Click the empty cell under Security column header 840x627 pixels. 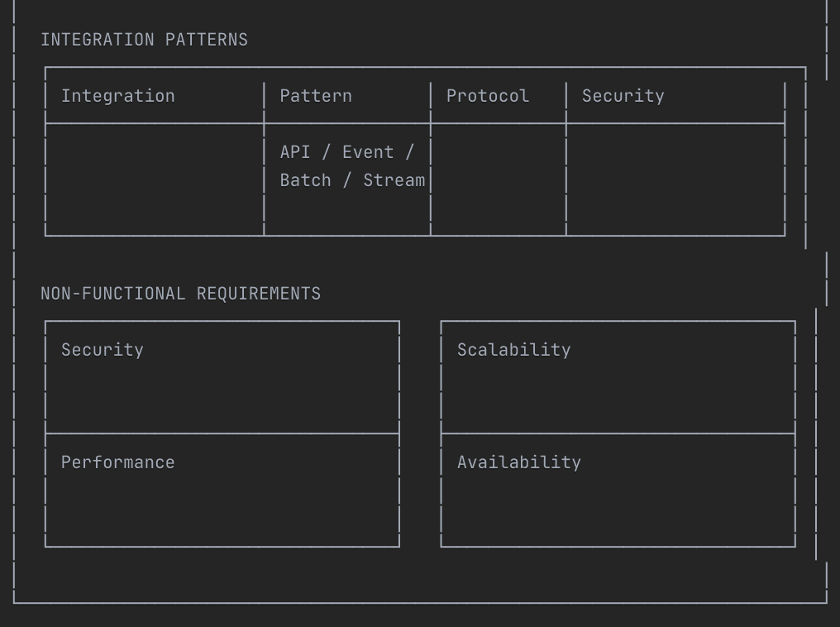[675, 180]
